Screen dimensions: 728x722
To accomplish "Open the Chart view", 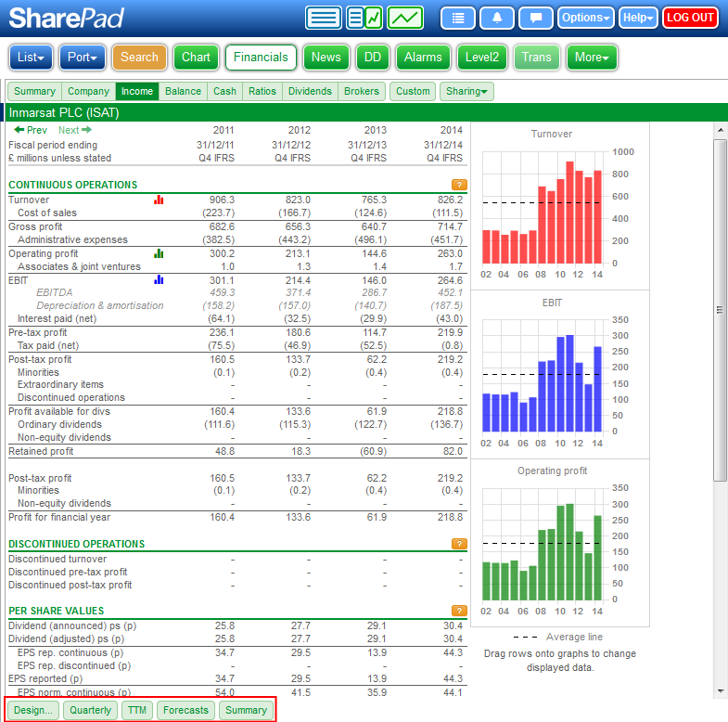I will coord(196,58).
